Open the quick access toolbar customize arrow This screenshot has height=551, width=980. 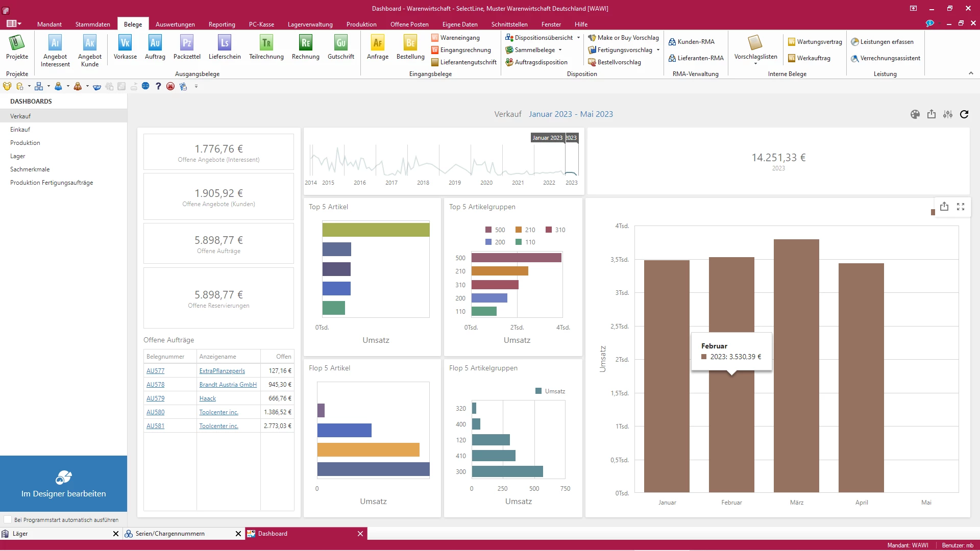(196, 87)
